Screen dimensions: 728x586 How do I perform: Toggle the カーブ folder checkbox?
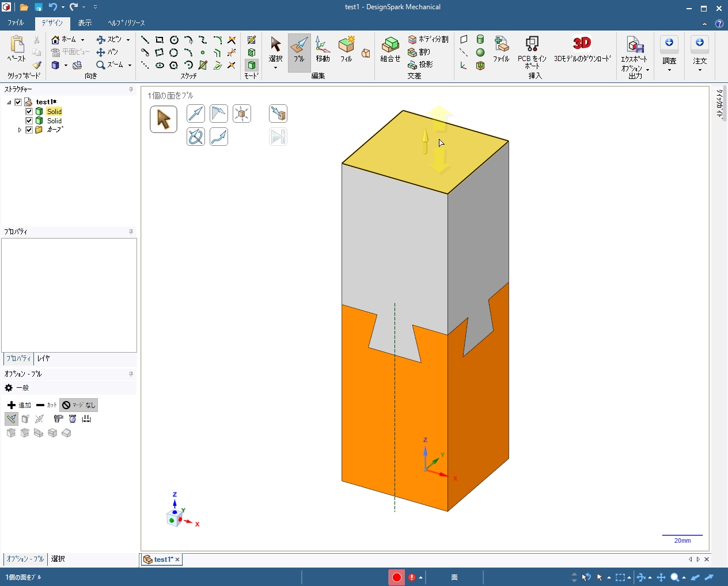[29, 130]
